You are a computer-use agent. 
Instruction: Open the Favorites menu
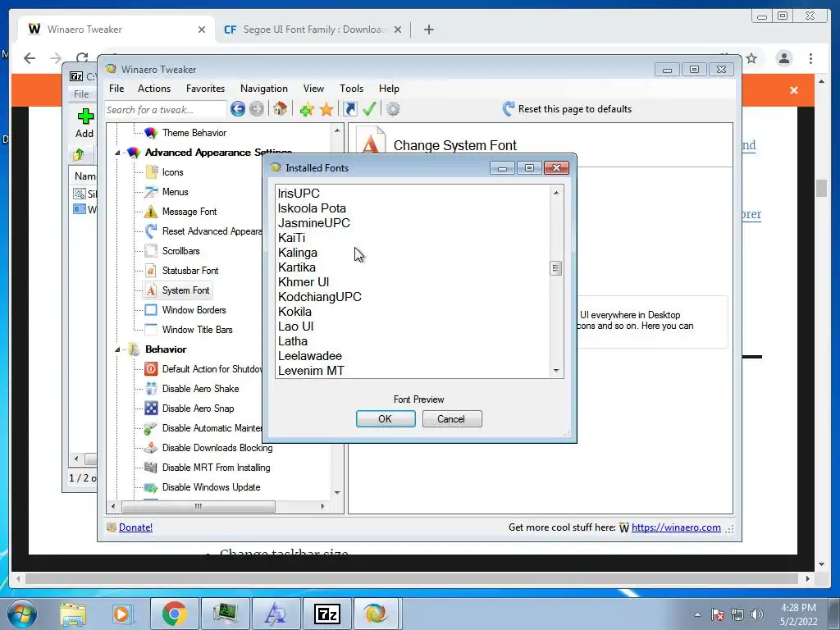(x=205, y=89)
